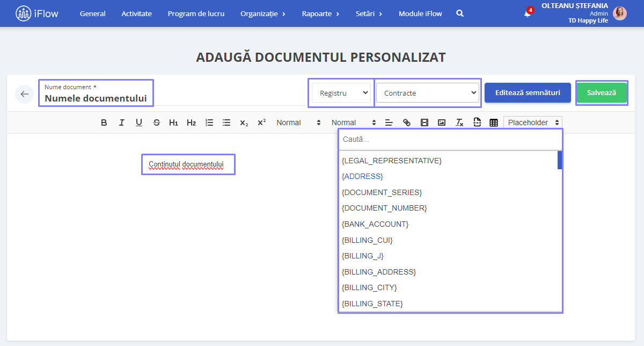This screenshot has width=644, height=346.
Task: Insert a numbered list
Action: 209,122
